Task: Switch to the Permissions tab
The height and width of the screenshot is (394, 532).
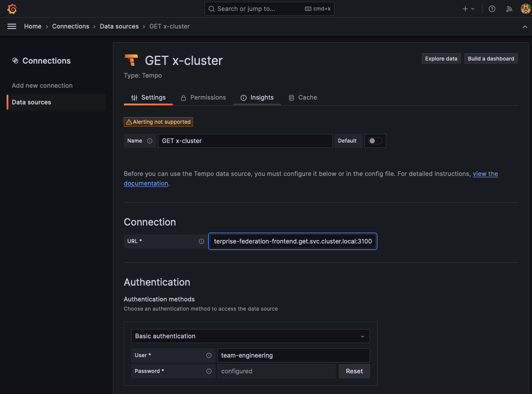Action: [203, 97]
